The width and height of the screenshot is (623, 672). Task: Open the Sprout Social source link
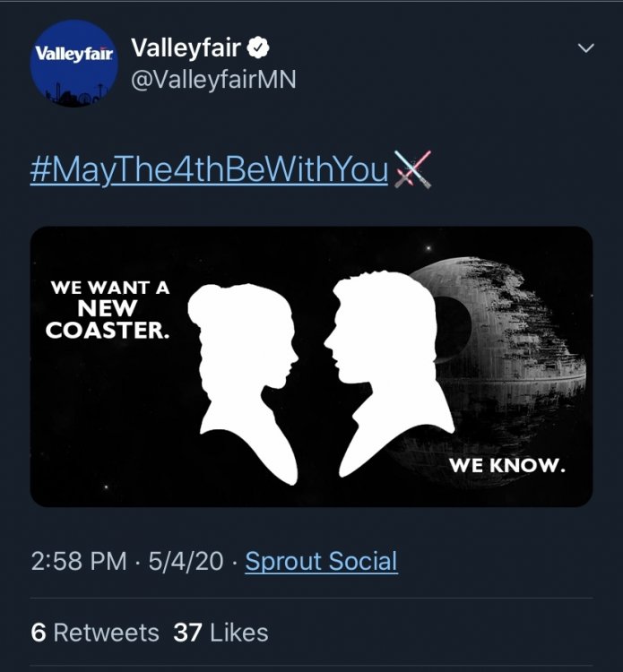321,562
